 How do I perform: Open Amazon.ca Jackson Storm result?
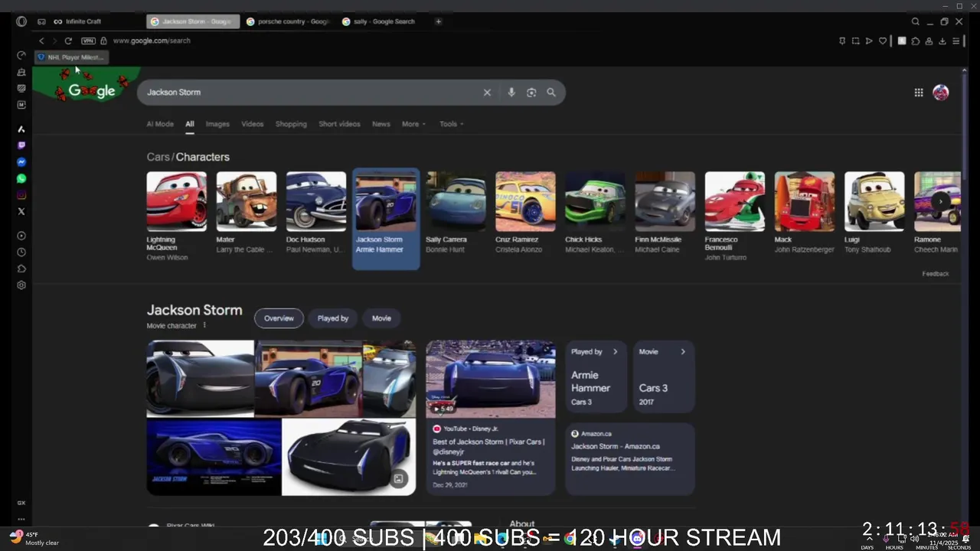pyautogui.click(x=630, y=459)
